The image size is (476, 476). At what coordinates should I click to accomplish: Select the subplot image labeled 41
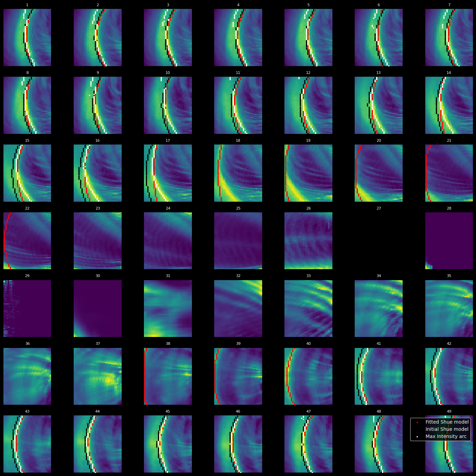tap(379, 376)
